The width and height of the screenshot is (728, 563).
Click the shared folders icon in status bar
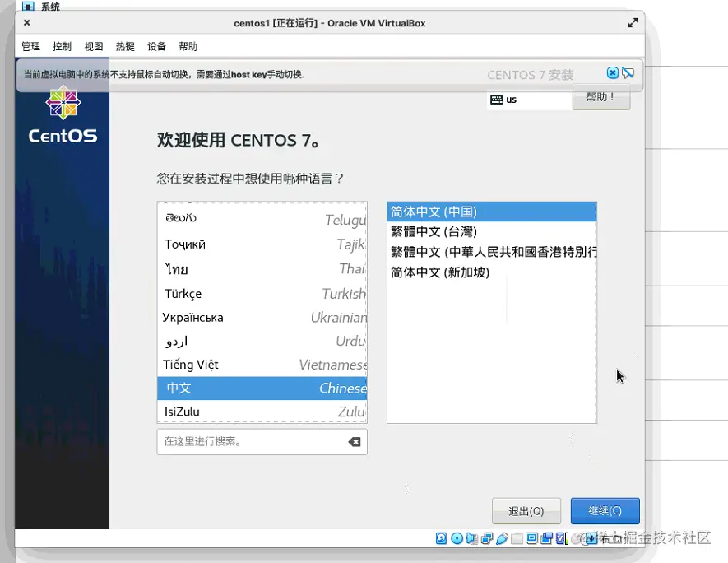pos(517,538)
